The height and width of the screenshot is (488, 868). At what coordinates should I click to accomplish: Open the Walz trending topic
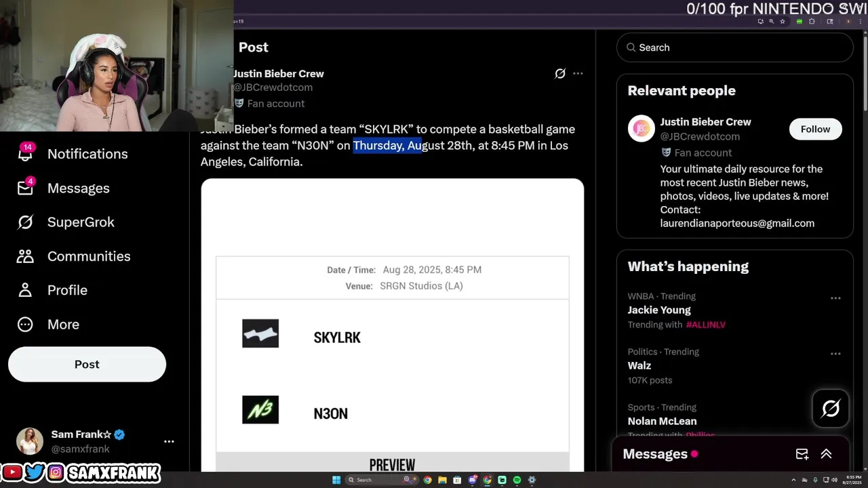pyautogui.click(x=639, y=365)
